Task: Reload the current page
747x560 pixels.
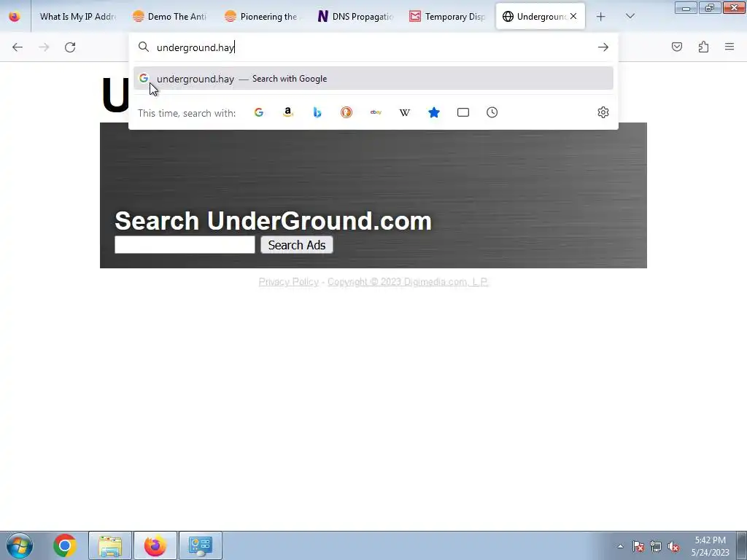Action: pyautogui.click(x=70, y=47)
